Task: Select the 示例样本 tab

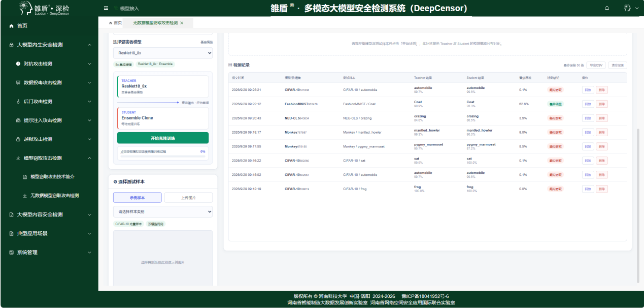Action: click(137, 197)
